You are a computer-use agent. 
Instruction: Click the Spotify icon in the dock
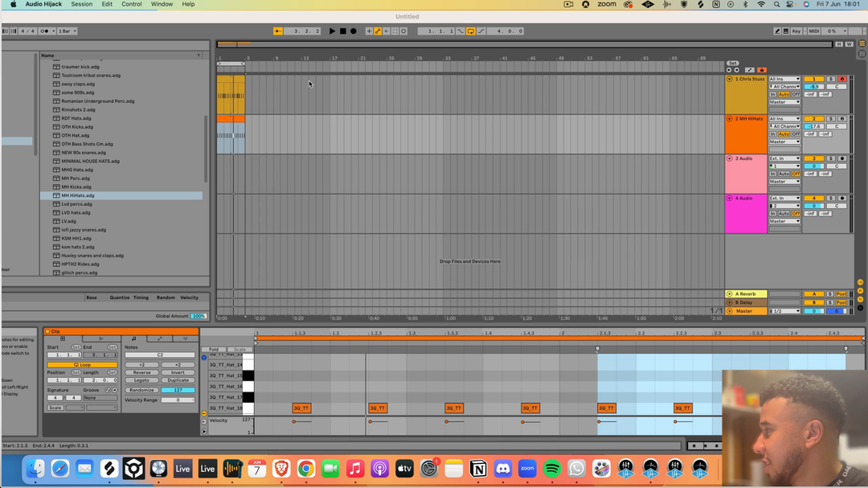552,469
